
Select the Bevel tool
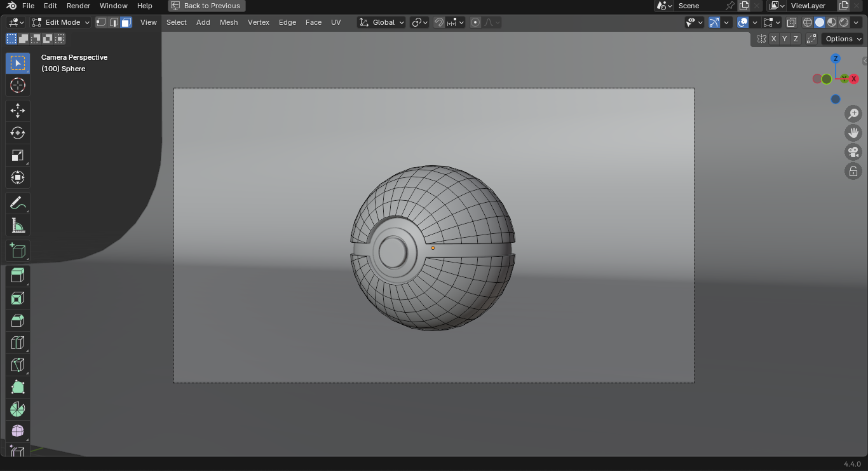(18, 320)
